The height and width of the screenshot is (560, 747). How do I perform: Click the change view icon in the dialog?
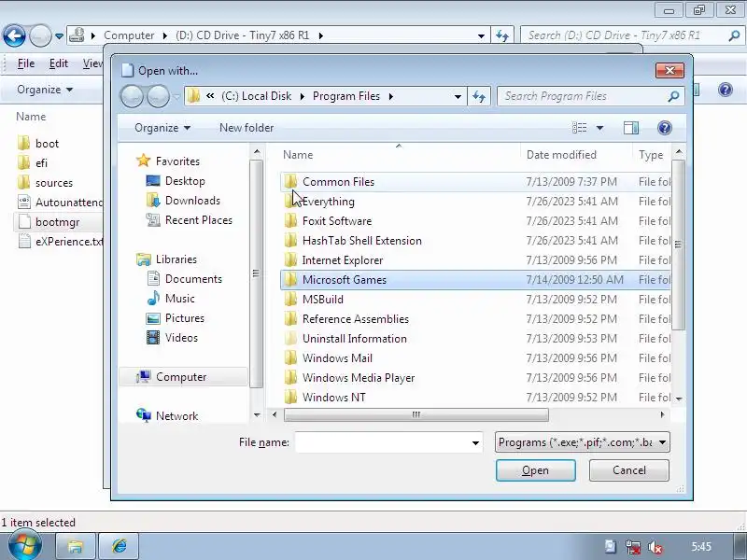coord(579,128)
